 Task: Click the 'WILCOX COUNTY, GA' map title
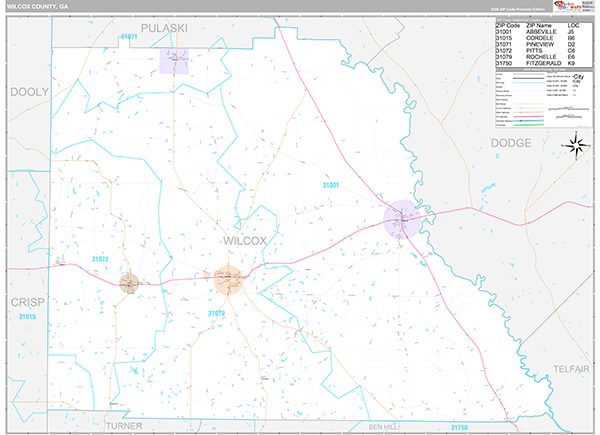(x=36, y=7)
